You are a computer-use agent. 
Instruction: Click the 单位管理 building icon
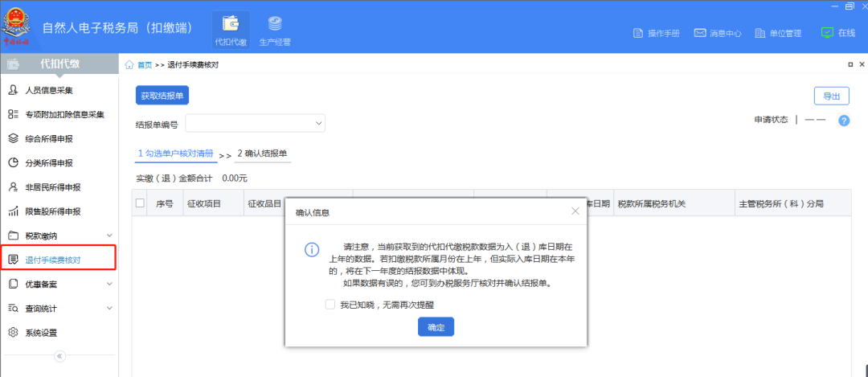pyautogui.click(x=760, y=33)
